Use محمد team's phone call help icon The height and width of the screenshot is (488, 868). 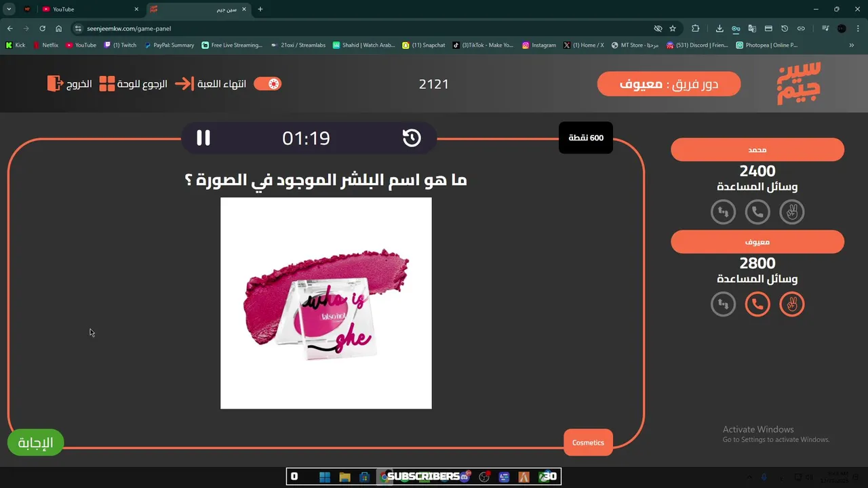(757, 212)
